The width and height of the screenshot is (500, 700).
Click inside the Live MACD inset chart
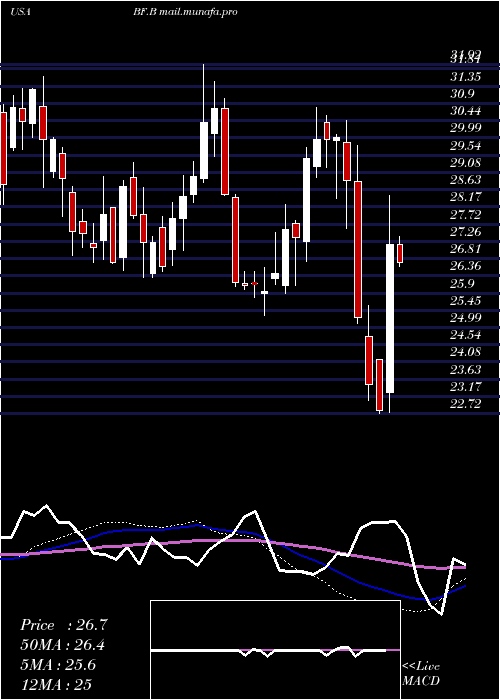tap(275, 650)
